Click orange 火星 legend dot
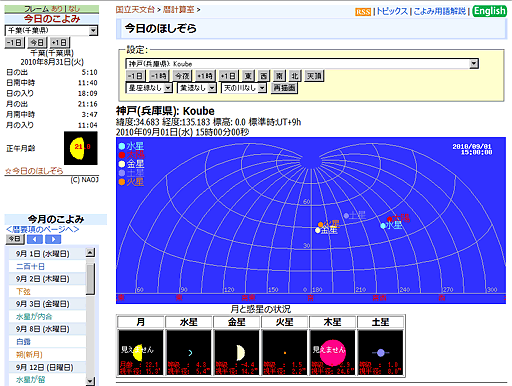This screenshot has width=512, height=386. click(122, 182)
